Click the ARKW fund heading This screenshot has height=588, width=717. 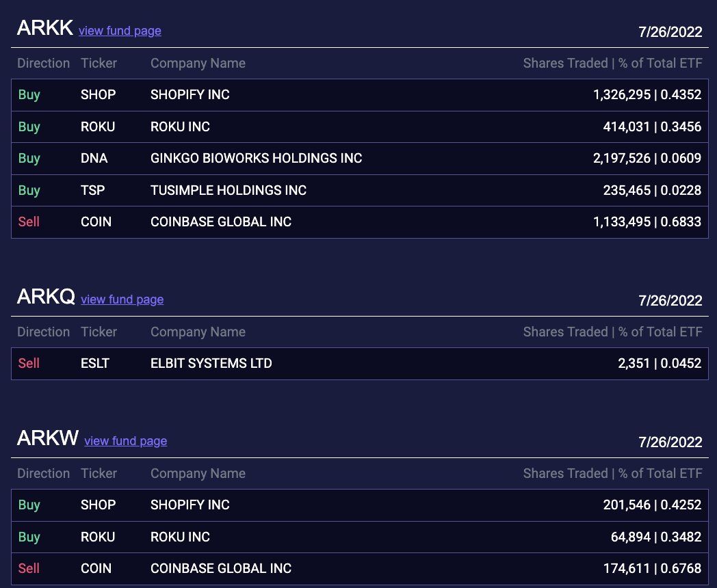click(x=47, y=438)
